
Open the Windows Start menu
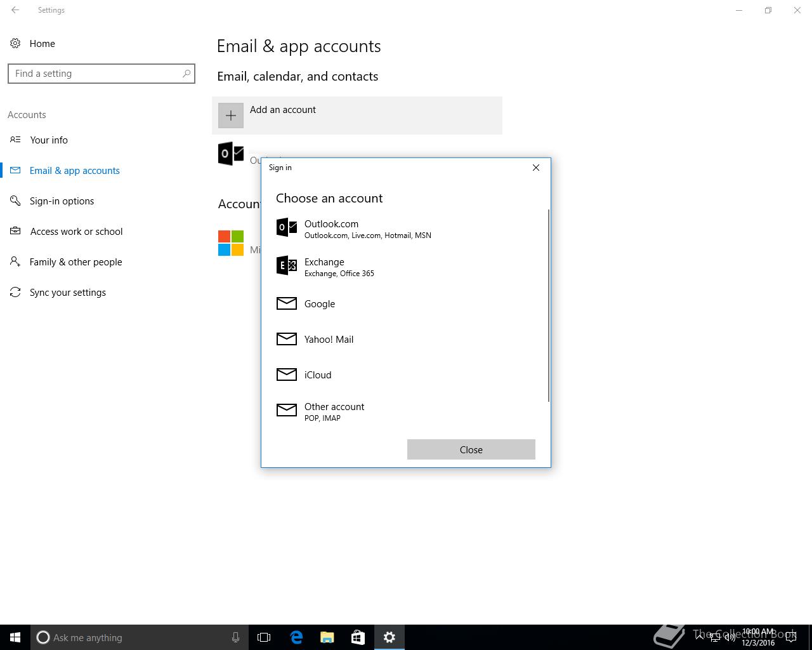(15, 637)
